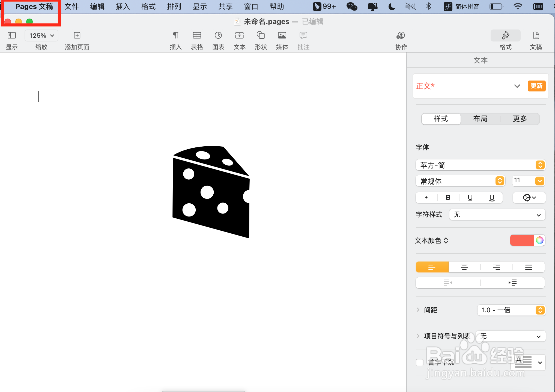Open the 125% zoom dropdown
555x392 pixels.
tap(41, 35)
